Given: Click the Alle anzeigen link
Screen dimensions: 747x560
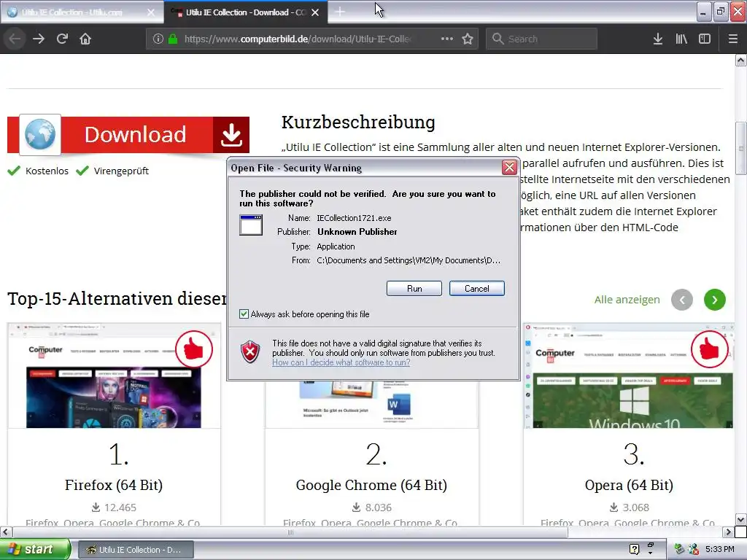Looking at the screenshot, I should coord(627,300).
